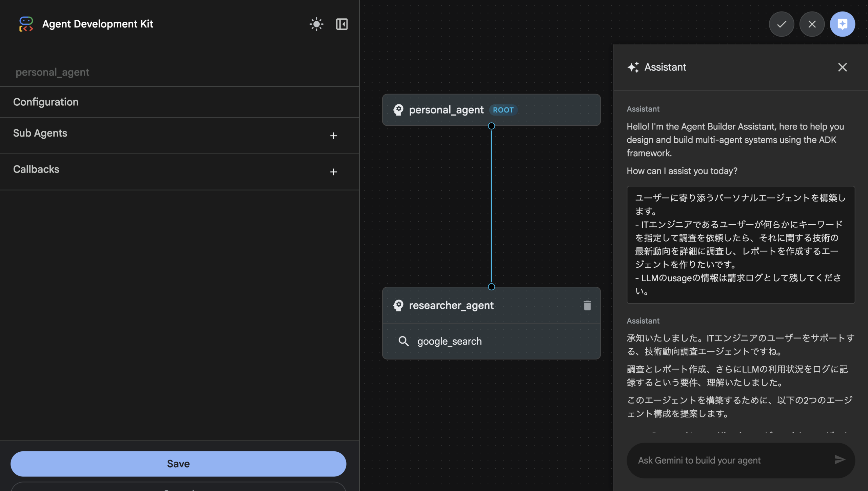Screen dimensions: 868x491
Task: Toggle light mode with the sun icon
Action: point(316,24)
